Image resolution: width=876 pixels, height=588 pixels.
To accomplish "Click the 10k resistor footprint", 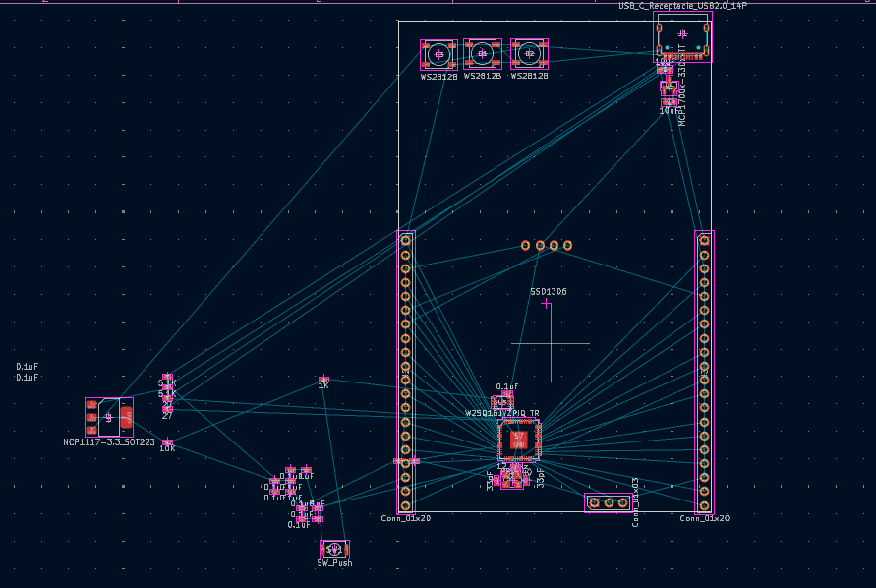I will [167, 443].
